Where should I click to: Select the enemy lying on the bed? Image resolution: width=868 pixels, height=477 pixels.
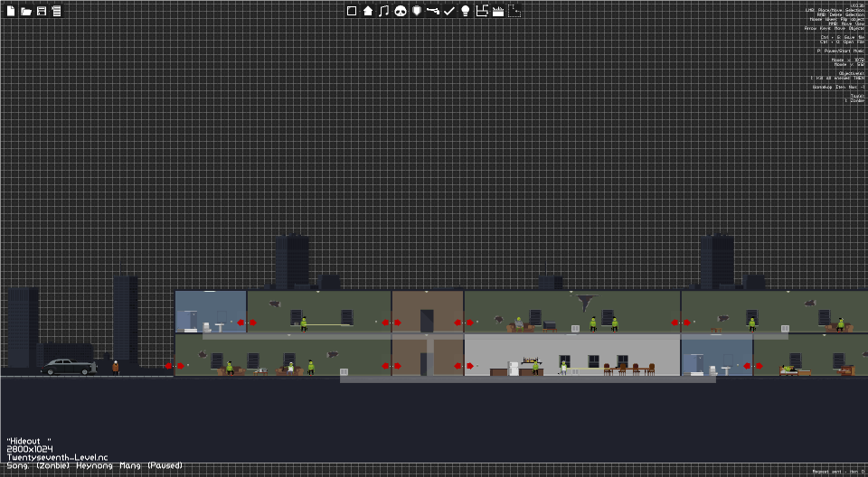point(788,368)
